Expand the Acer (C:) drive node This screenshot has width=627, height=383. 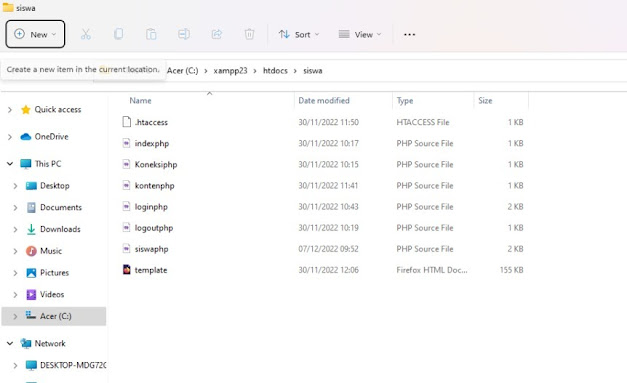(15, 316)
